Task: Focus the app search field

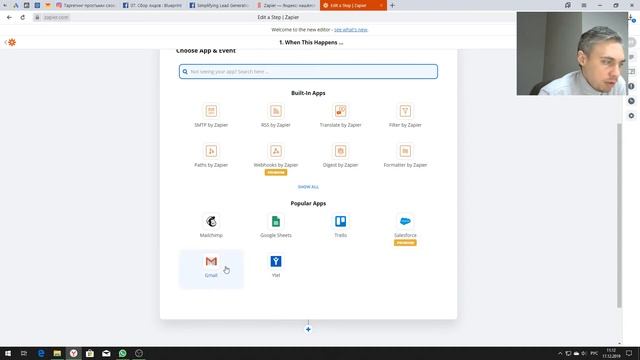Action: (x=308, y=71)
